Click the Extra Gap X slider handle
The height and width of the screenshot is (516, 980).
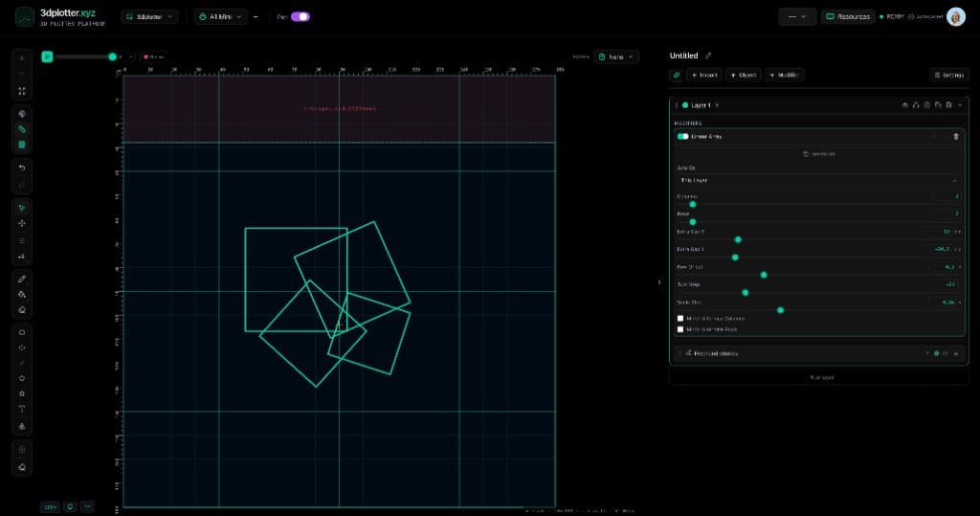click(x=738, y=239)
